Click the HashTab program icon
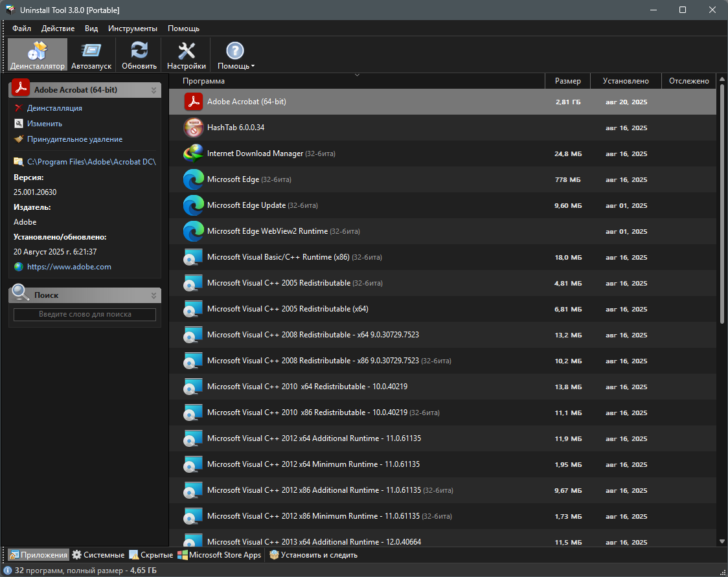 [x=194, y=128]
